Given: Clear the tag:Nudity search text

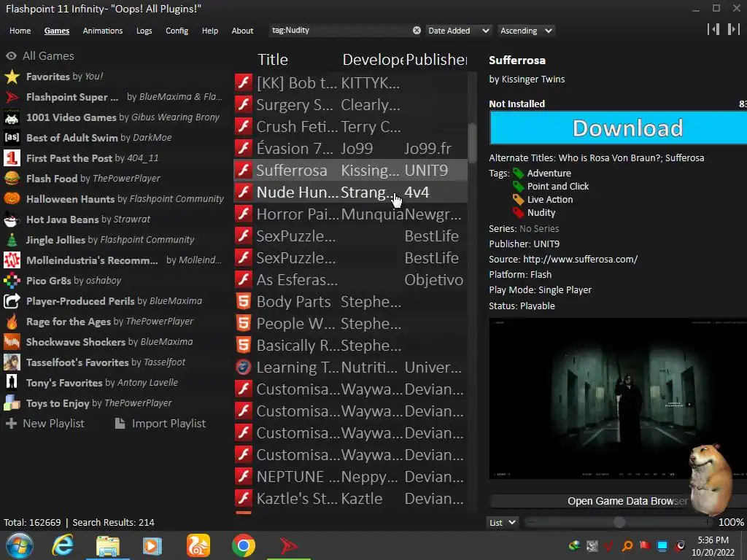Looking at the screenshot, I should (417, 30).
